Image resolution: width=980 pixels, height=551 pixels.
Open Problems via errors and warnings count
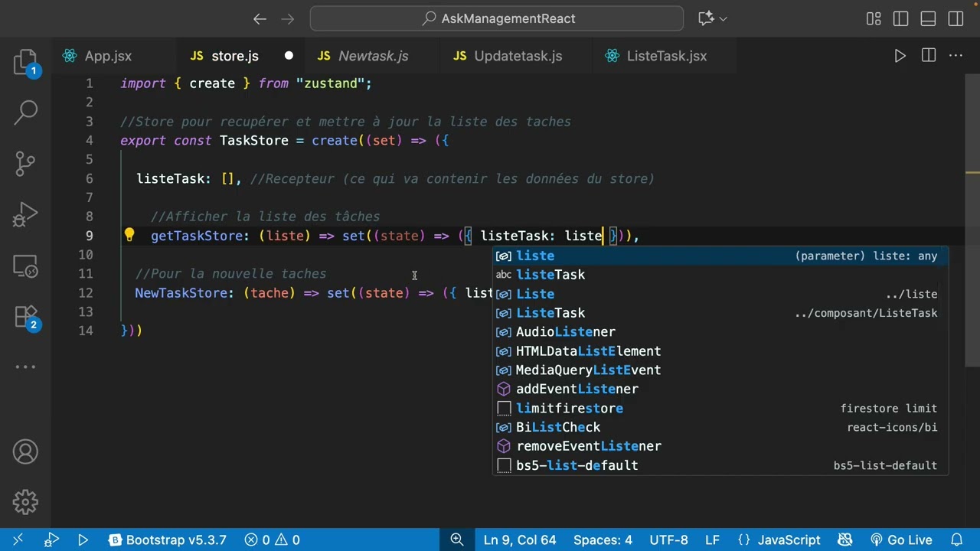[272, 540]
